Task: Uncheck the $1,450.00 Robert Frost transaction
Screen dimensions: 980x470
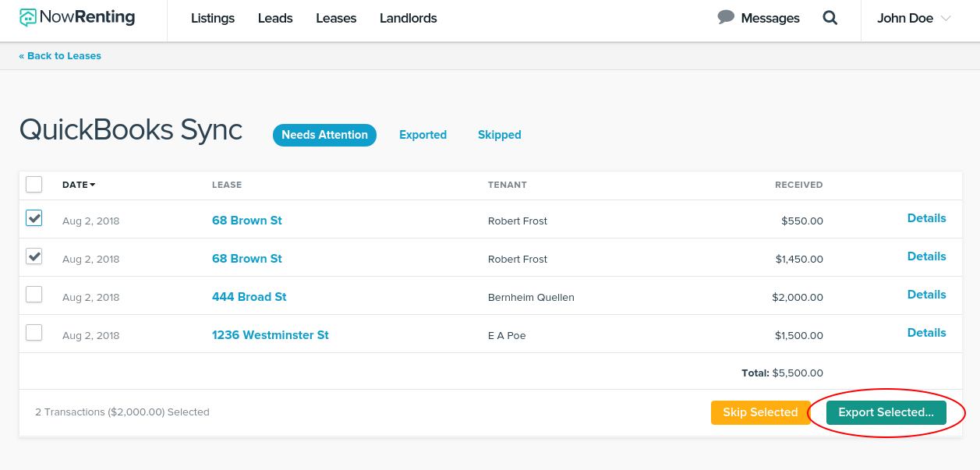Action: pyautogui.click(x=34, y=256)
